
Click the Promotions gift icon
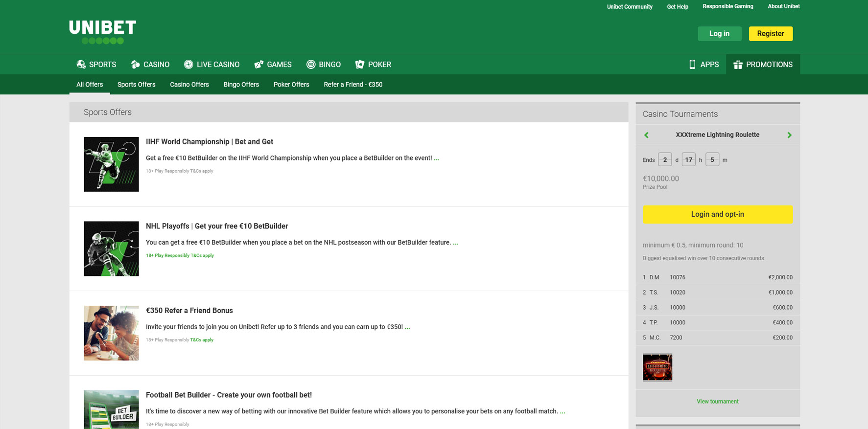pos(738,65)
